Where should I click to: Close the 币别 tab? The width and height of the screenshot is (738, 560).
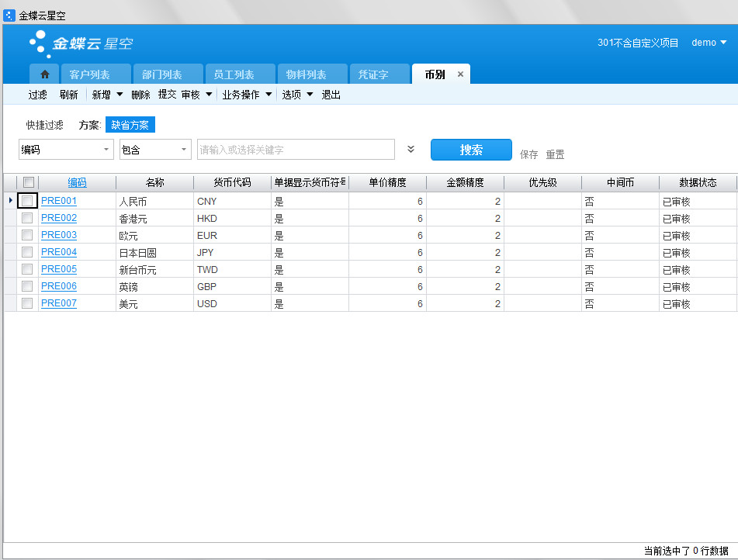coord(460,74)
